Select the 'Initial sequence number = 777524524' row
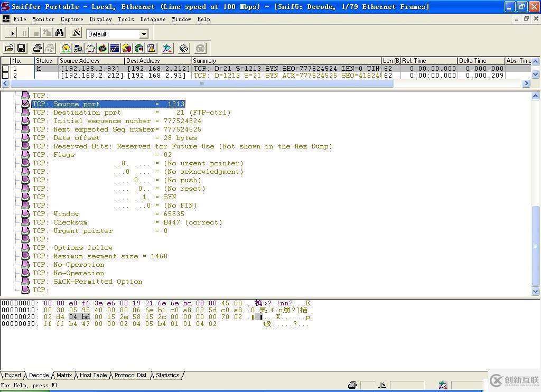541x392 pixels. tap(117, 121)
